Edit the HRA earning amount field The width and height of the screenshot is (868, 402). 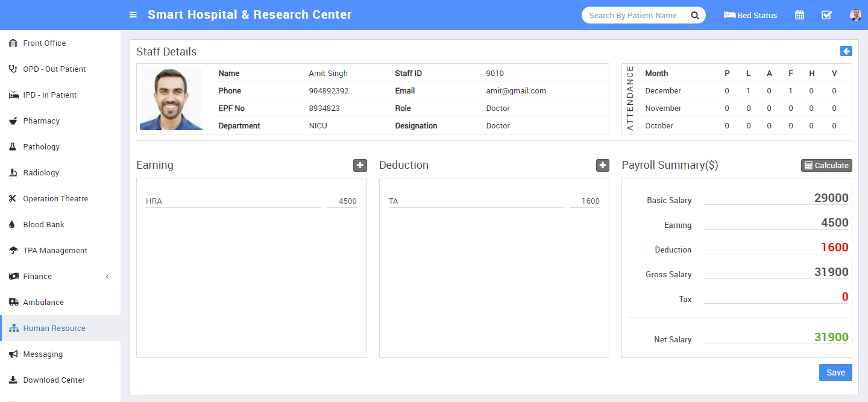coord(342,201)
